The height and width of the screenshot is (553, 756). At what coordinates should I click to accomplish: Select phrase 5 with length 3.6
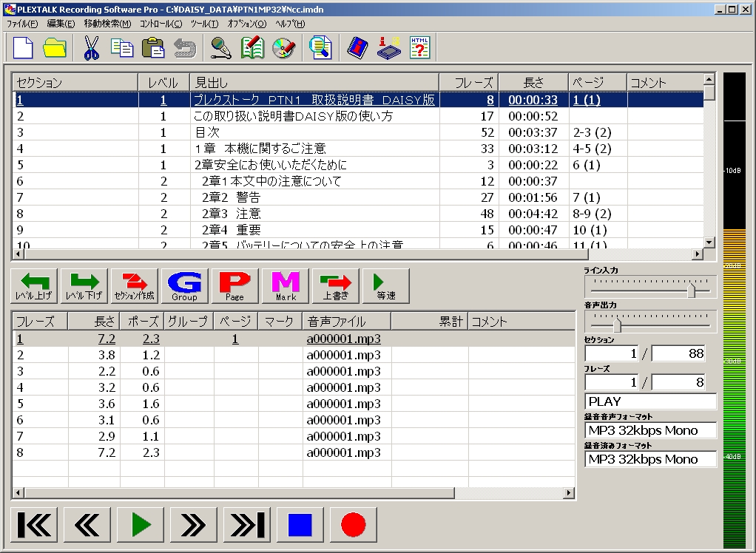pyautogui.click(x=294, y=404)
